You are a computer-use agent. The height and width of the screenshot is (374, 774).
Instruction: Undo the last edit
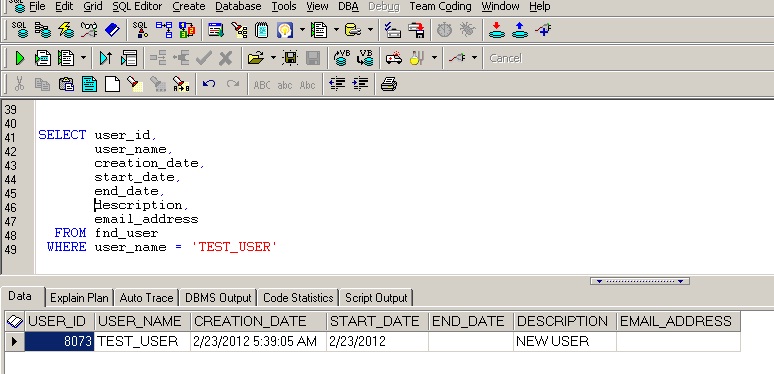click(x=209, y=84)
